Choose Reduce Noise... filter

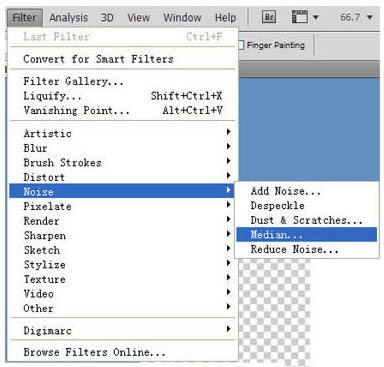coord(307,249)
